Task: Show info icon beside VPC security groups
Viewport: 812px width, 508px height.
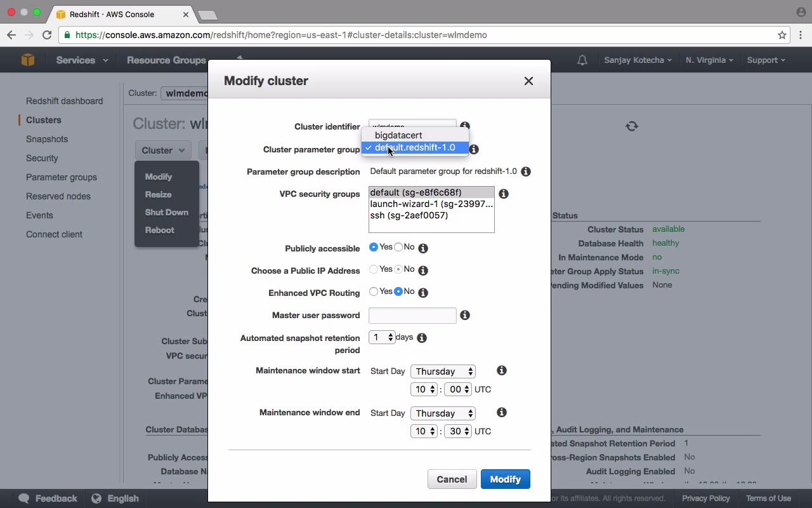Action: click(x=504, y=194)
